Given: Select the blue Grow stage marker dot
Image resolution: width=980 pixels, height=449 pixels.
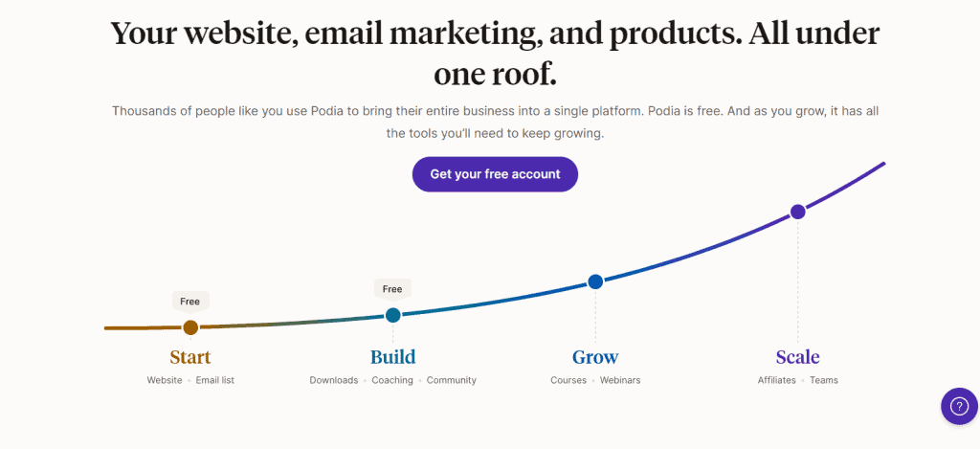Looking at the screenshot, I should (x=595, y=281).
